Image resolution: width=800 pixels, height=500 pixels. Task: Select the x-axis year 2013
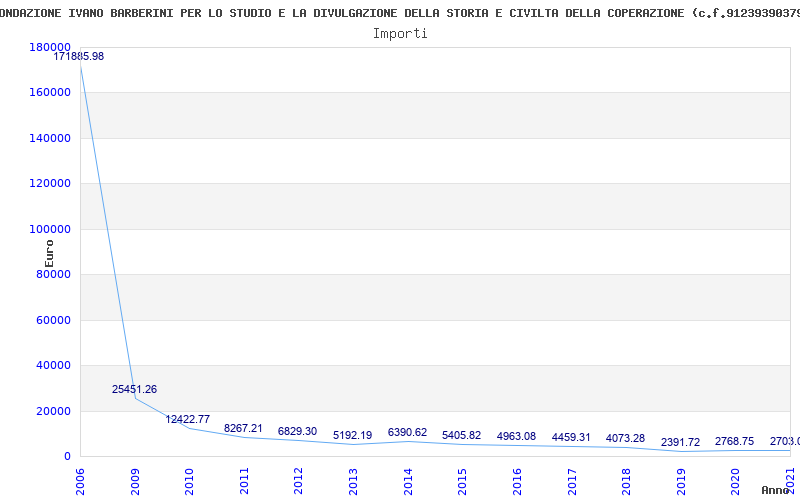353,481
